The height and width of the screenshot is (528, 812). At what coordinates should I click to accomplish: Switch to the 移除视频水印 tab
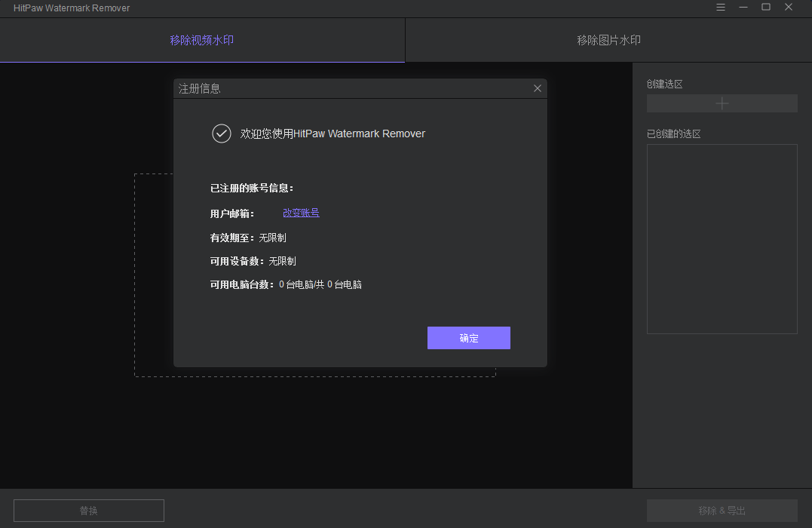[202, 41]
